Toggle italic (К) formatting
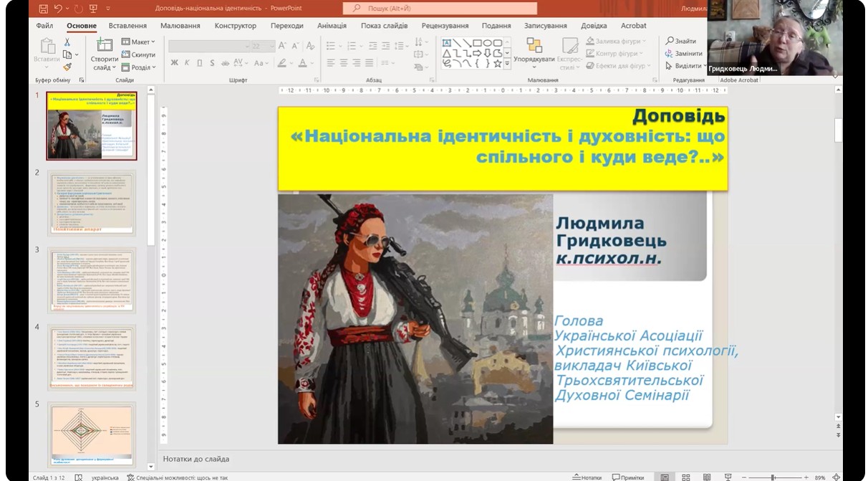This screenshot has width=868, height=481. [187, 63]
